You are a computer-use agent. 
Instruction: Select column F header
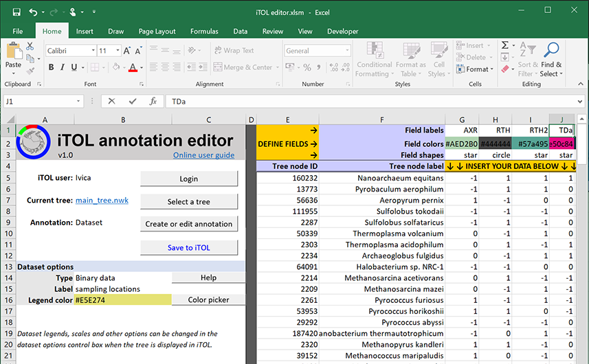coord(381,120)
